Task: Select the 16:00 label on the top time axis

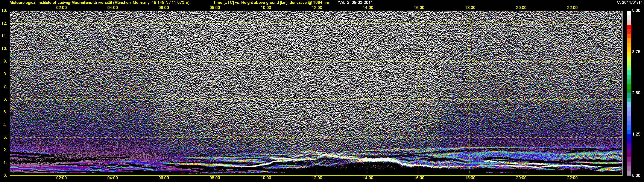Action: pos(419,8)
